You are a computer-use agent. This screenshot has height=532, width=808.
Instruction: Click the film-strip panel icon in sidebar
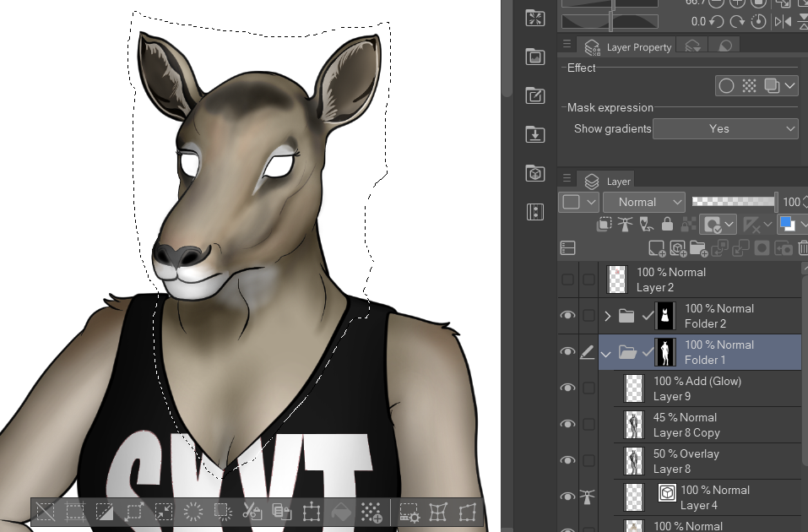coord(535,212)
